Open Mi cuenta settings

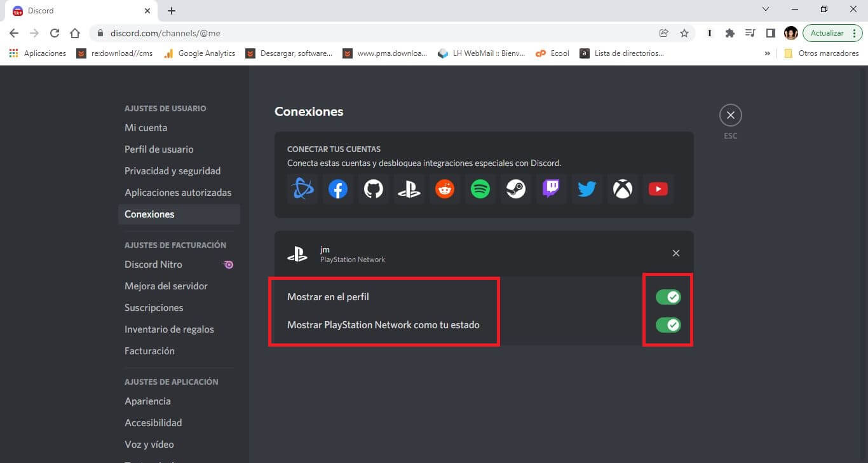(179, 128)
